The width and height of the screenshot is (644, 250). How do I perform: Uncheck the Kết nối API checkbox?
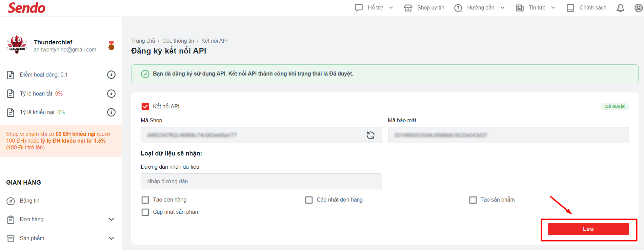pyautogui.click(x=145, y=106)
